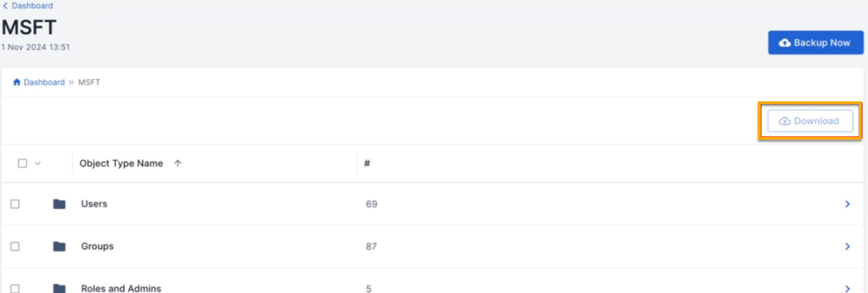868x293 pixels.
Task: Open the Dashboard breadcrumb link
Action: click(x=44, y=82)
